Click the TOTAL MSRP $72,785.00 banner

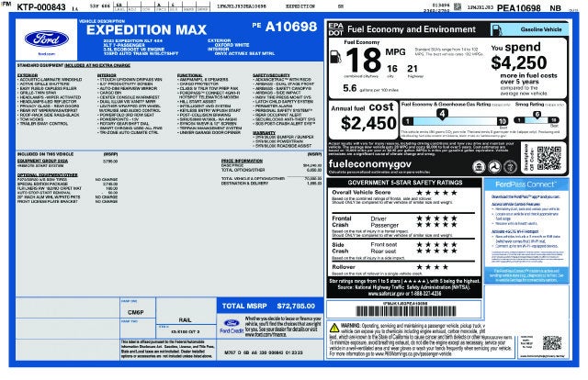tap(269, 306)
